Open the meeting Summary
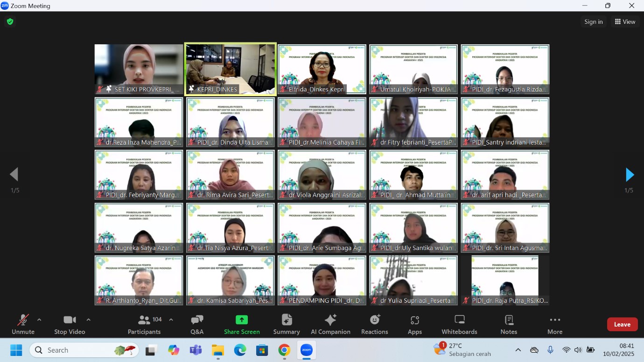The image size is (644, 362). (x=287, y=324)
